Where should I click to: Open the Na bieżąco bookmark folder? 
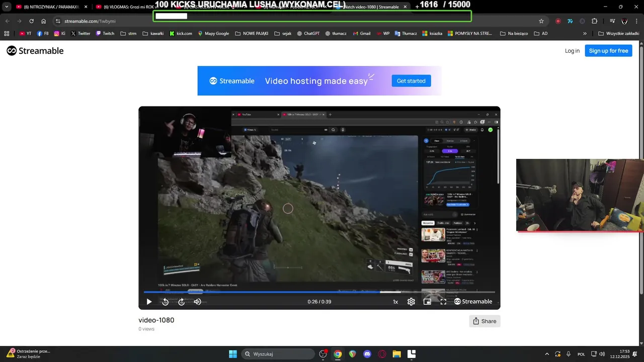[514, 34]
